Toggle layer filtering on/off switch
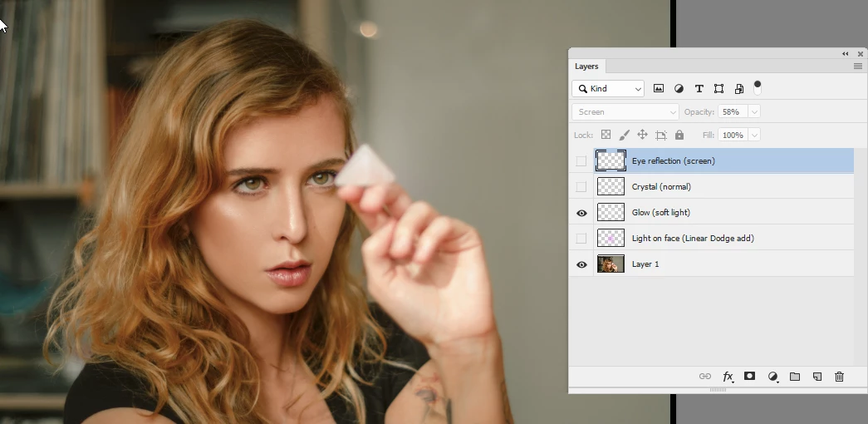 coord(758,87)
